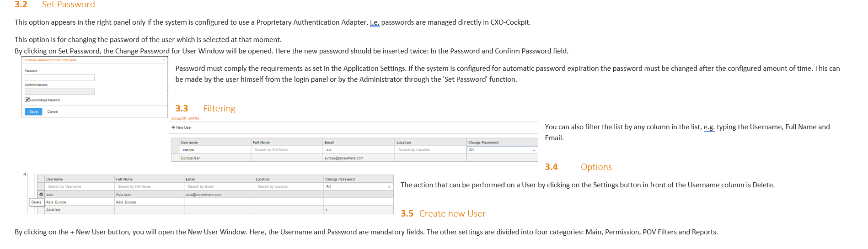Click the Search by Email filter box
This screenshot has width=868, height=249.
click(219, 186)
